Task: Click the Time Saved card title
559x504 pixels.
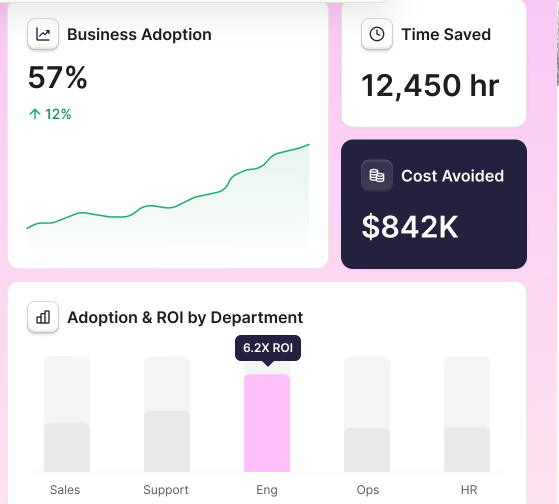Action: click(x=446, y=35)
